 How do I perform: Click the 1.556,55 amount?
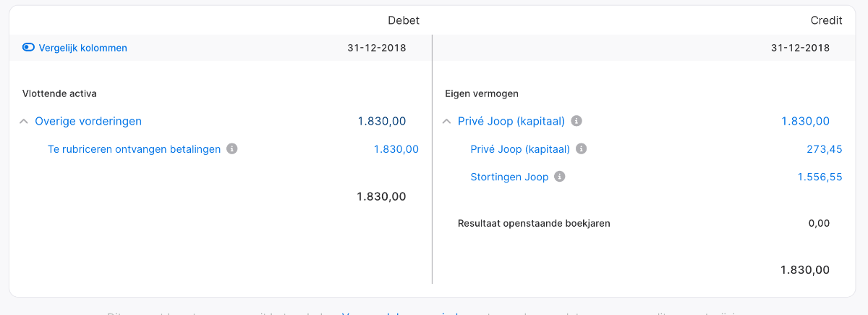pos(820,177)
